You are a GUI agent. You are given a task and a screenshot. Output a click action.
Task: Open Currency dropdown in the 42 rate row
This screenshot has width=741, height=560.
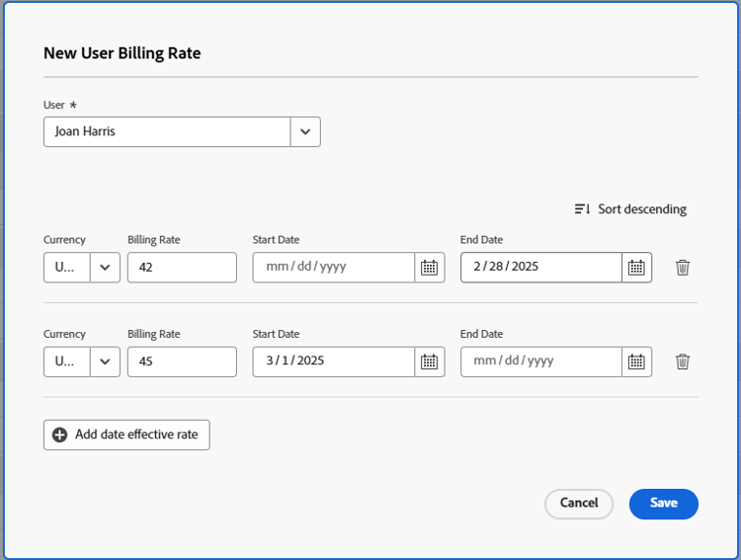pyautogui.click(x=105, y=268)
